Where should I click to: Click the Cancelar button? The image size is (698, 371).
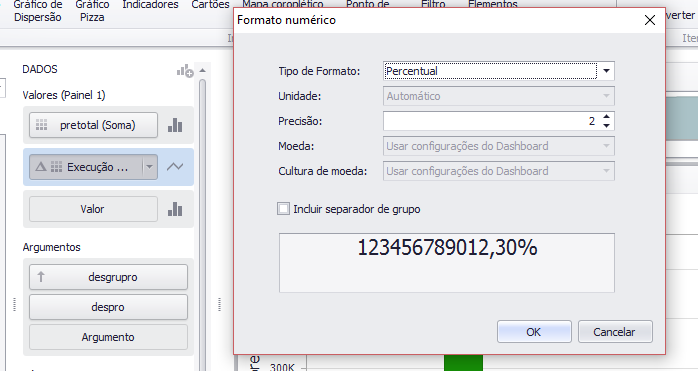[x=615, y=332]
